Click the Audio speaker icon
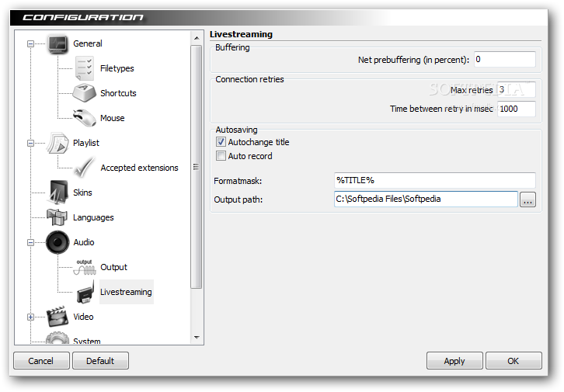564x392 pixels. point(57,242)
